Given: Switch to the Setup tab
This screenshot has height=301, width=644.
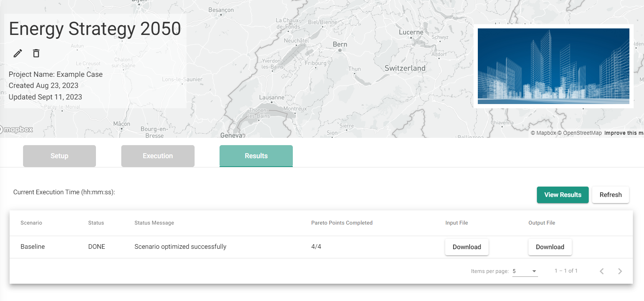Looking at the screenshot, I should coord(59,156).
